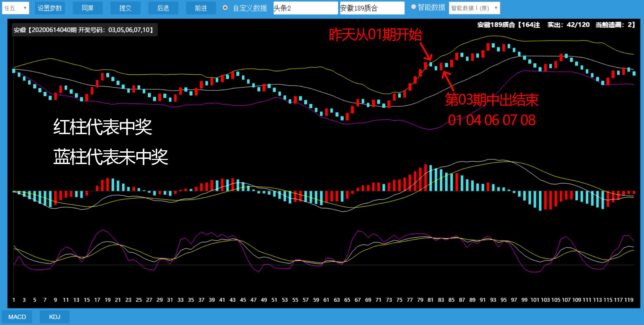Switch to the MACD indicator tab
This screenshot has height=325, width=644.
click(x=17, y=317)
